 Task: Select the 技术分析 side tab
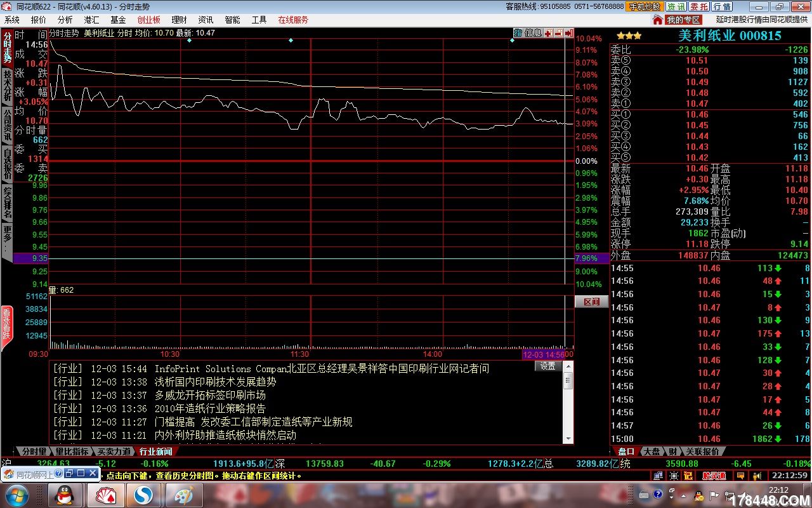[7, 86]
